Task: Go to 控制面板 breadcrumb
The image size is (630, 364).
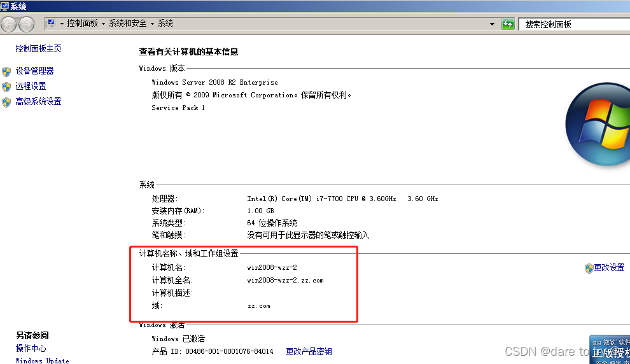Action: click(82, 24)
